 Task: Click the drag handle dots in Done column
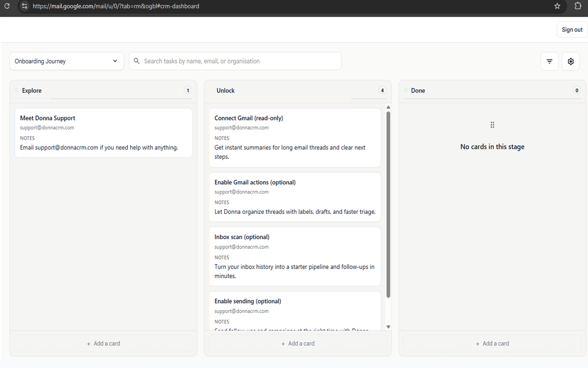(x=492, y=125)
